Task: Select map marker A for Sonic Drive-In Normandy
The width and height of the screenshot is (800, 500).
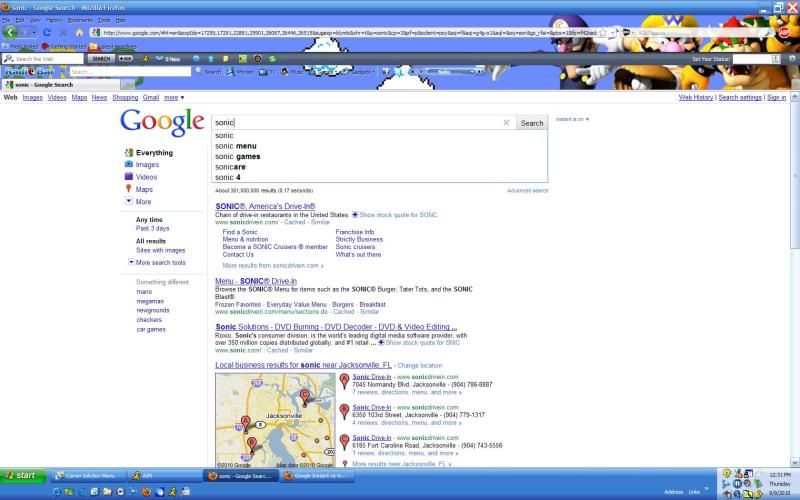Action: pos(245,422)
